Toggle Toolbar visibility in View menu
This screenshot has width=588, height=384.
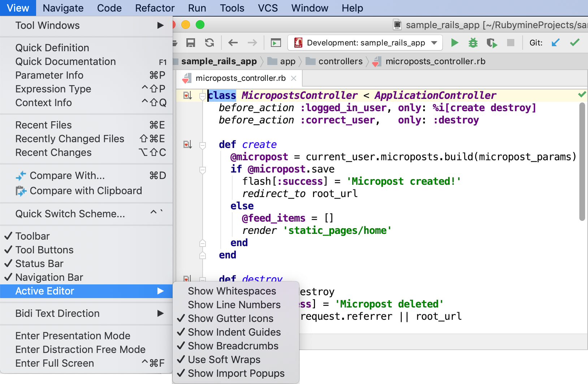pos(86,236)
